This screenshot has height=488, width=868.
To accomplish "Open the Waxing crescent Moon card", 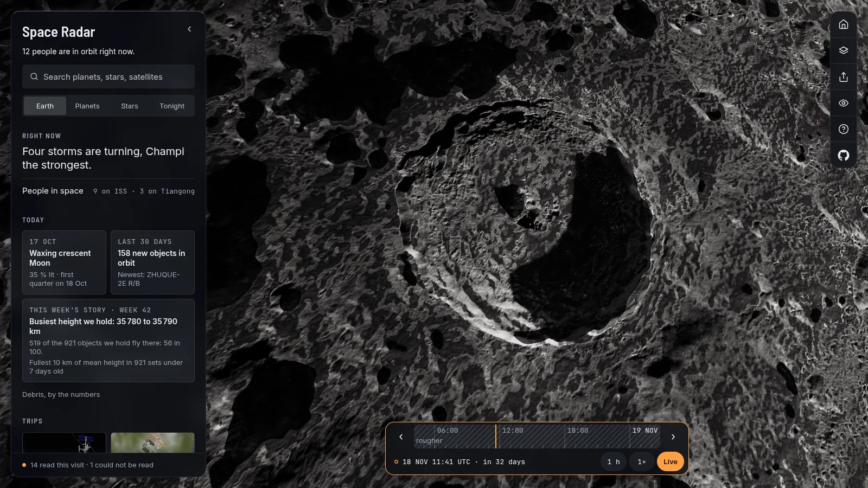I will coord(64,262).
